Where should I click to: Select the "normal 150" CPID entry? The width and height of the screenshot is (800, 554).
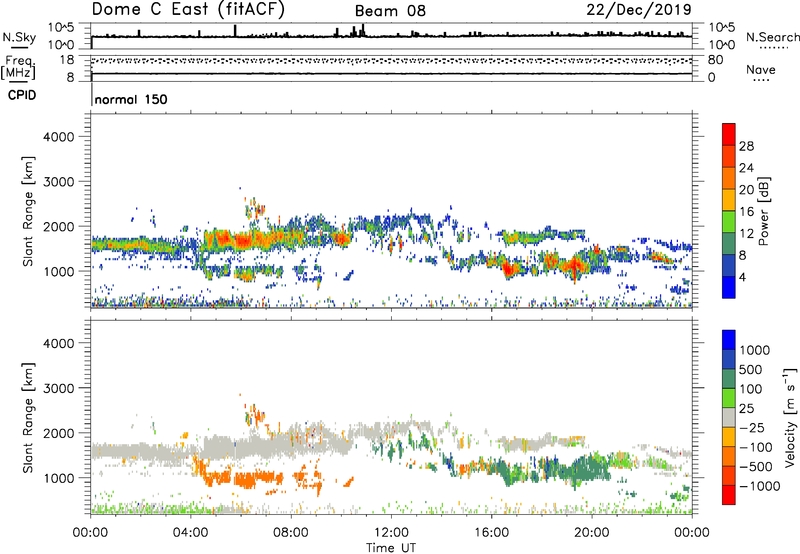pos(131,99)
